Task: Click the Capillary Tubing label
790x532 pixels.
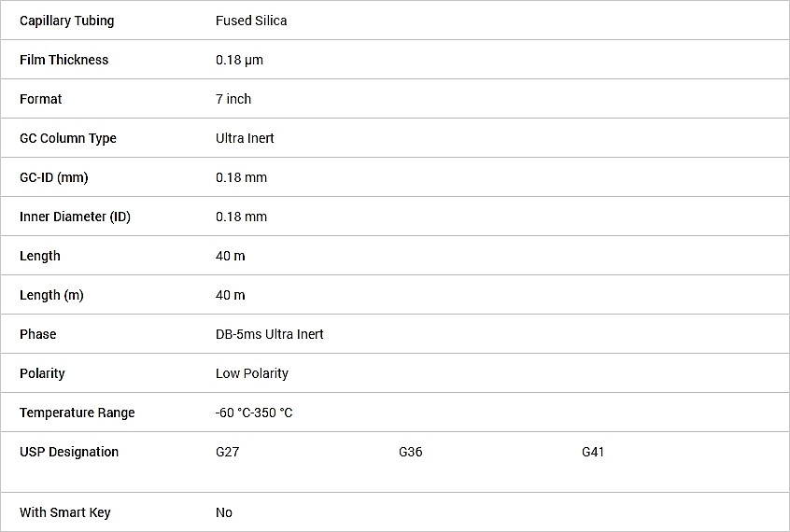Action: 67,21
